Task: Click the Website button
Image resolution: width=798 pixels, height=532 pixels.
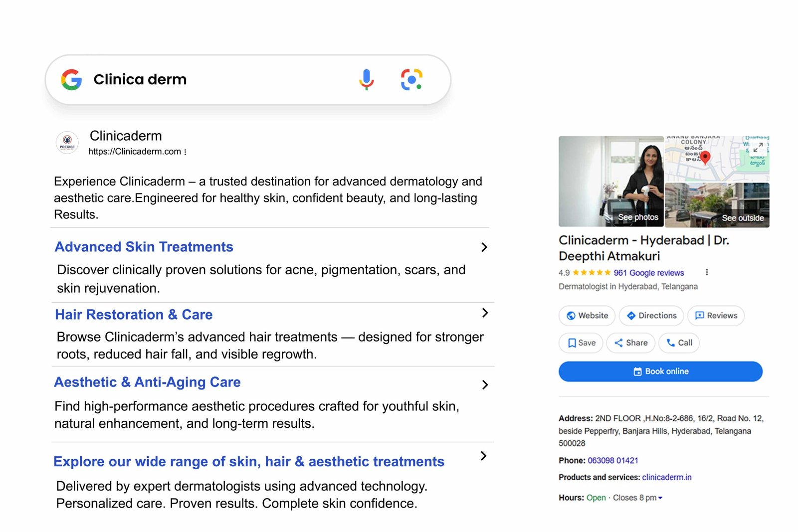Action: click(x=587, y=316)
